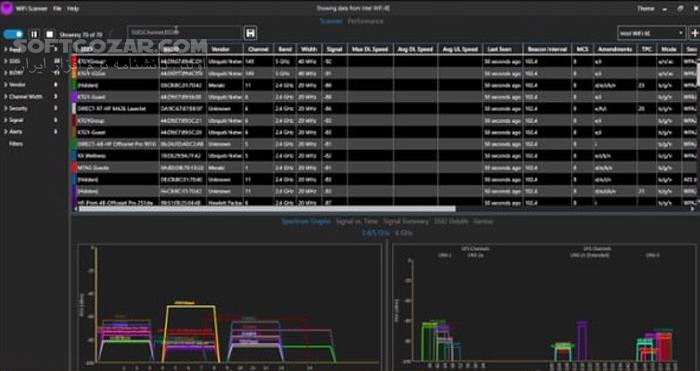Viewport: 700px width, 371px height.
Task: Switch to the Signal vs. Time tab
Action: (x=357, y=221)
